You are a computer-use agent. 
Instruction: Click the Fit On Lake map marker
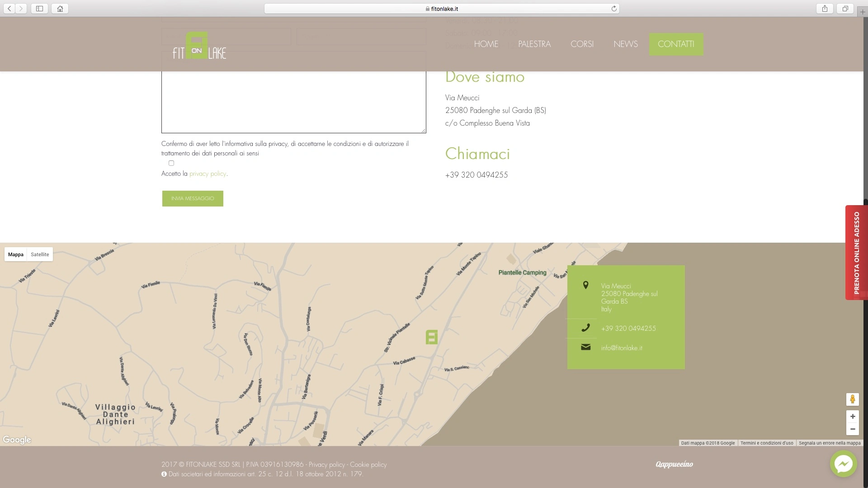pyautogui.click(x=432, y=337)
